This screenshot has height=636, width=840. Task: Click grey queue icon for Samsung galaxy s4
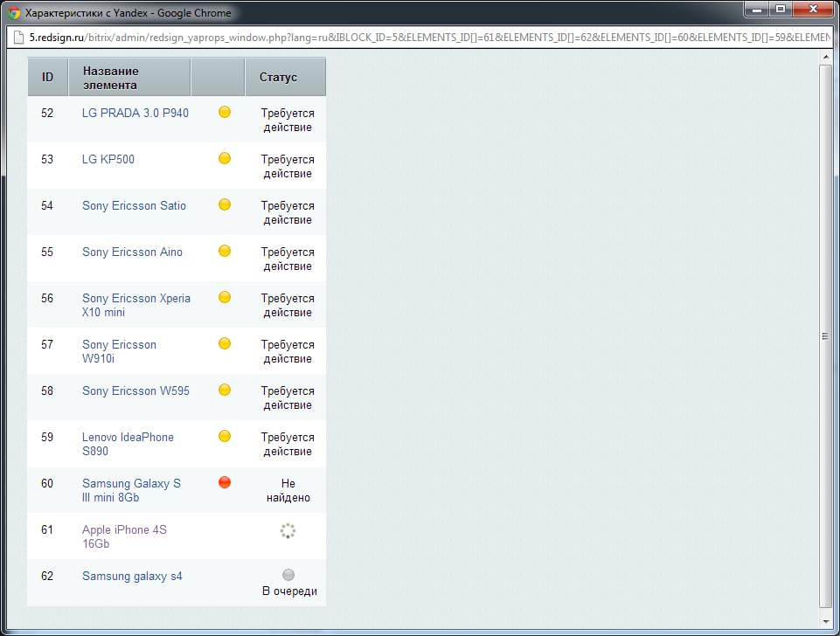click(288, 575)
